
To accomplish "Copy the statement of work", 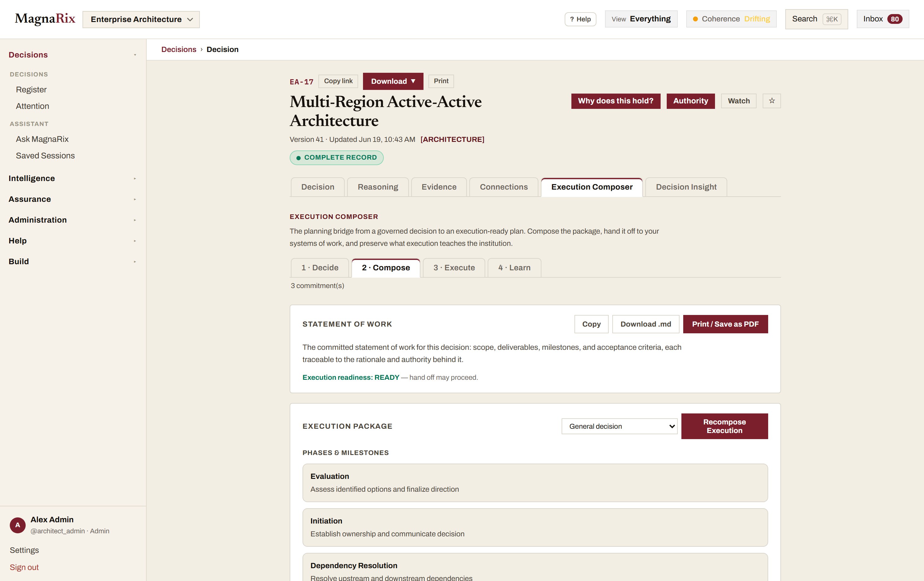I will click(x=591, y=324).
